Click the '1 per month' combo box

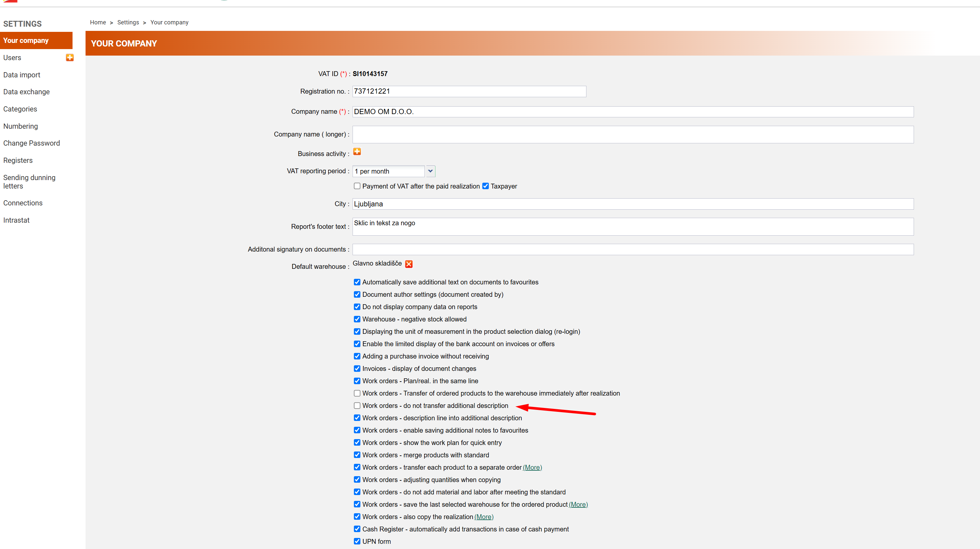point(388,171)
